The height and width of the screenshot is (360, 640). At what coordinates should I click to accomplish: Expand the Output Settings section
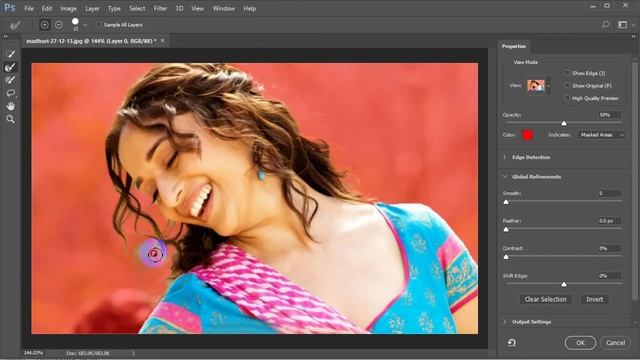[x=504, y=322]
